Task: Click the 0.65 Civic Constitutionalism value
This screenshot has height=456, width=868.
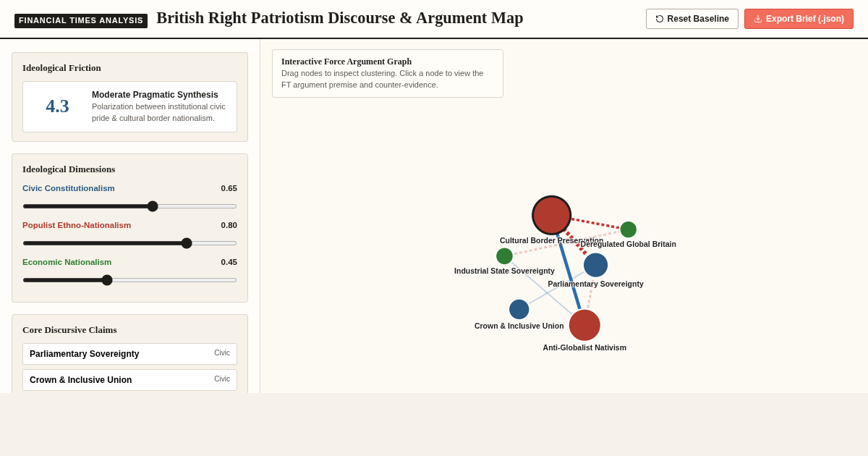Action: [x=229, y=188]
